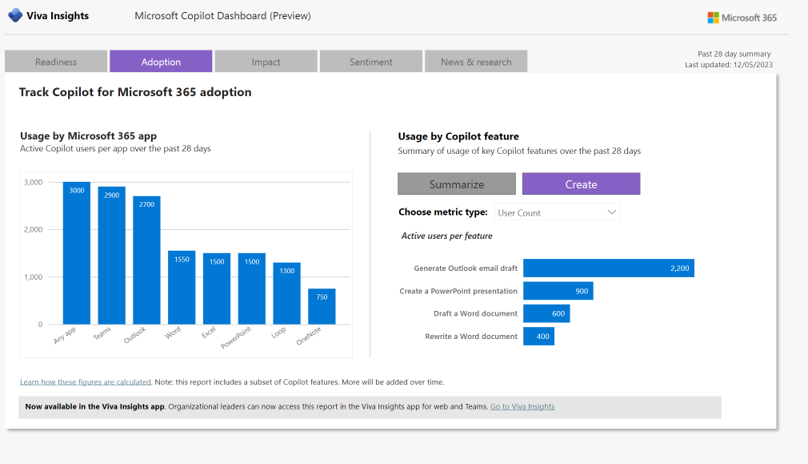Select the Adoption tab

(161, 62)
